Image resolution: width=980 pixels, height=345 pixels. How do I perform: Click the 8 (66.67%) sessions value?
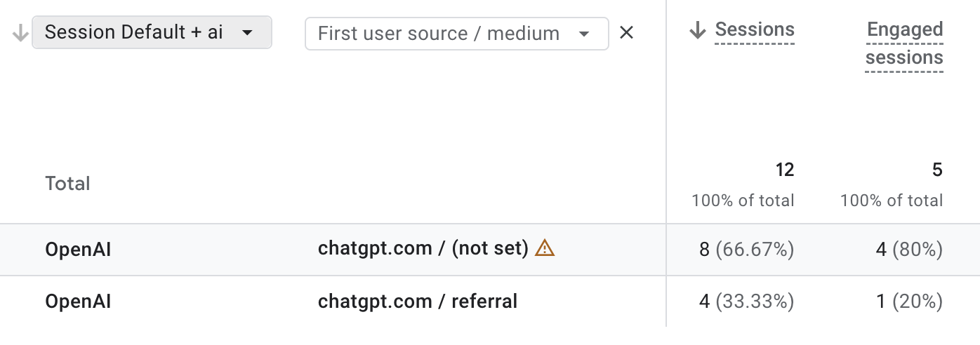click(x=746, y=249)
